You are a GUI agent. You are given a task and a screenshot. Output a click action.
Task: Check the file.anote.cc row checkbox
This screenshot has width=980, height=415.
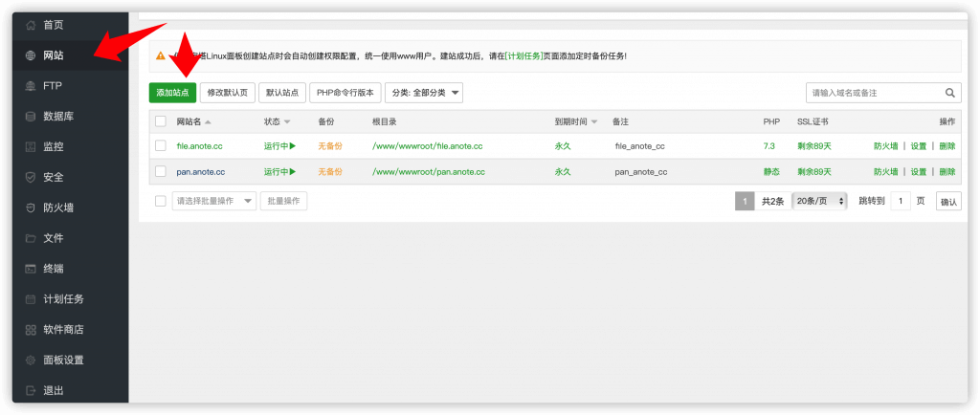pos(161,146)
